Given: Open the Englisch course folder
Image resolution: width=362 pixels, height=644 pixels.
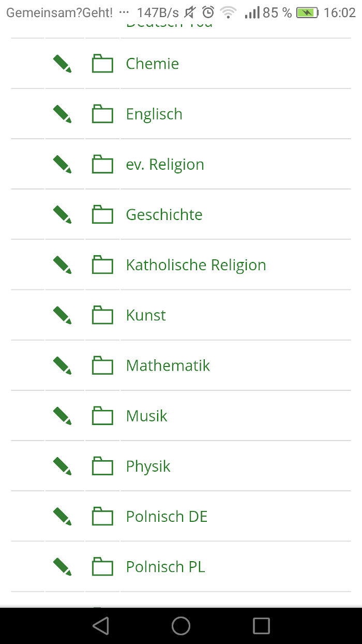Looking at the screenshot, I should point(154,114).
